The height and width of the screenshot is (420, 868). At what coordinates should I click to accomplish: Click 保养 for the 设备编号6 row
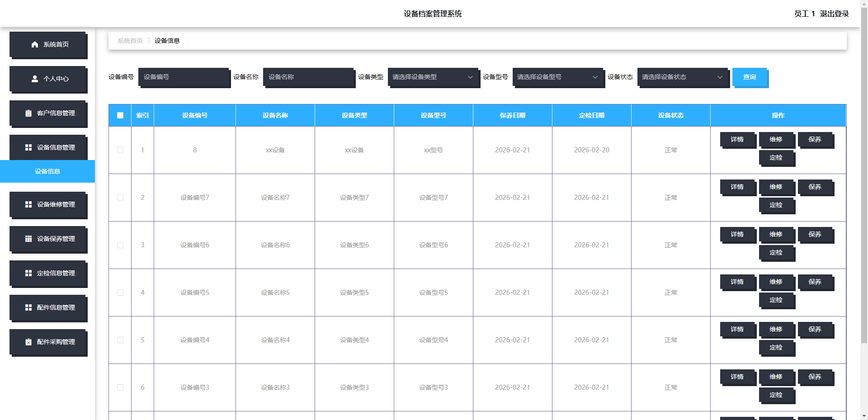coord(815,234)
